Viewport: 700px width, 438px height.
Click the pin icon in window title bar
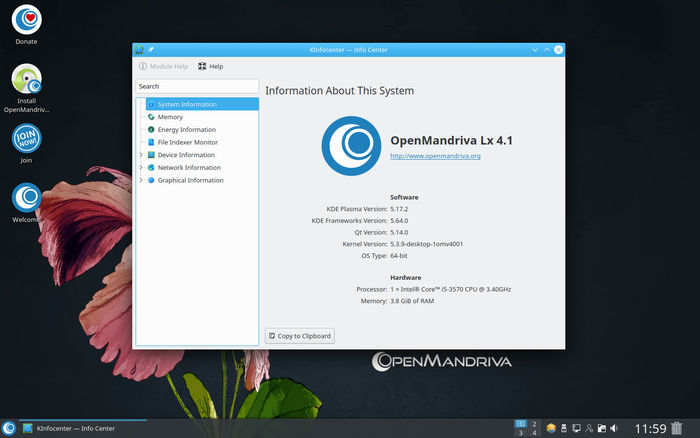(151, 49)
